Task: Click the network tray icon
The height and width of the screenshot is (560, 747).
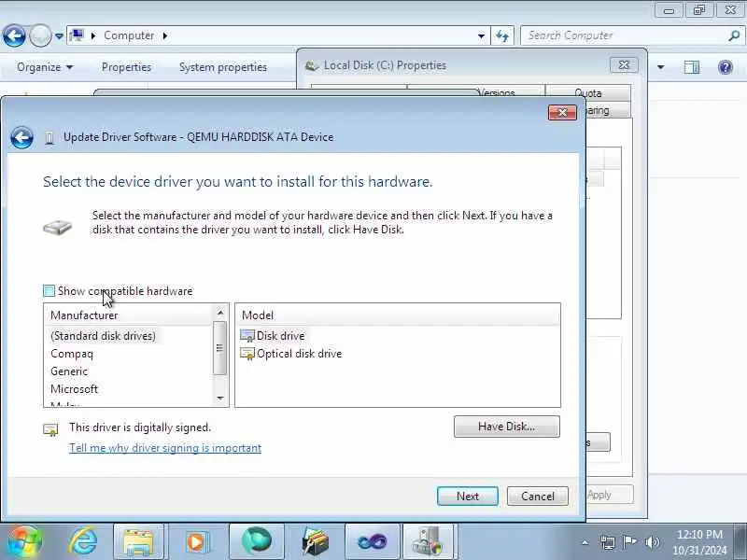Action: pos(608,542)
